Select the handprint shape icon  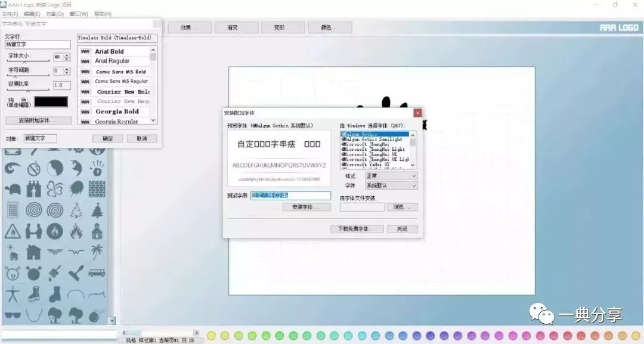click(x=97, y=168)
